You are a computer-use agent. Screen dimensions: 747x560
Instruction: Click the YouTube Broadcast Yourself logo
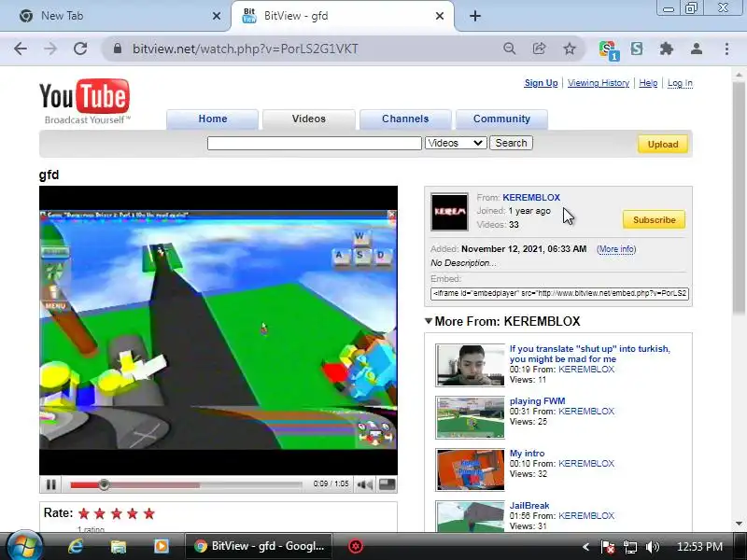click(x=85, y=101)
